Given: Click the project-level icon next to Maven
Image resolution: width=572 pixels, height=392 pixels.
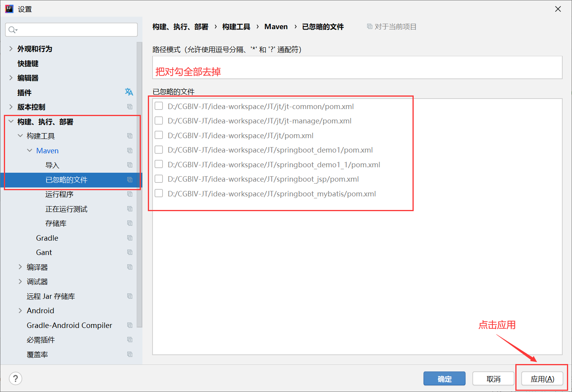Looking at the screenshot, I should tap(130, 151).
